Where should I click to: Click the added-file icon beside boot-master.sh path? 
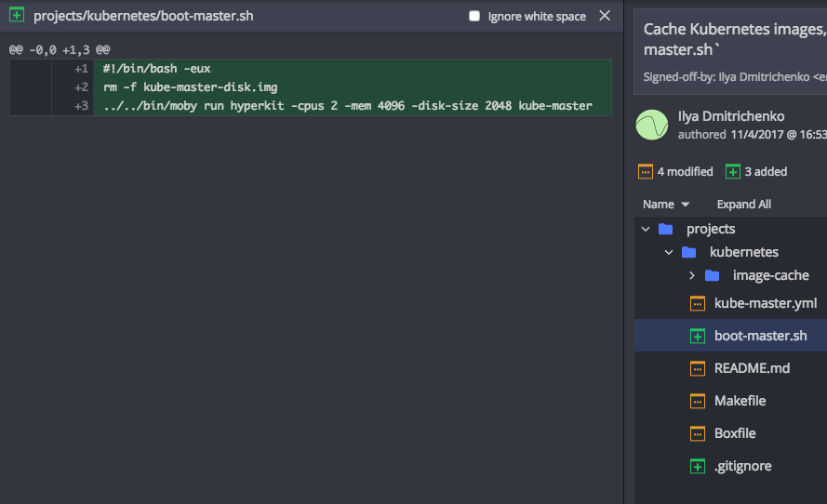coord(17,16)
